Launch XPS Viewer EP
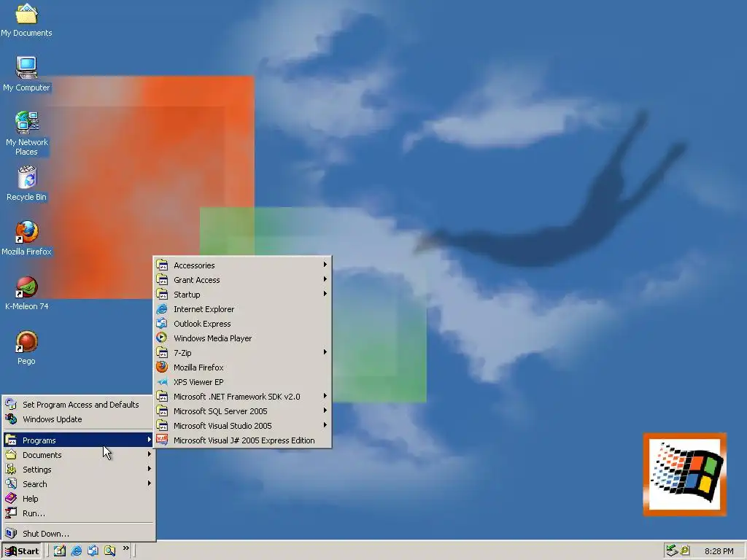747x560 pixels. 242,382
